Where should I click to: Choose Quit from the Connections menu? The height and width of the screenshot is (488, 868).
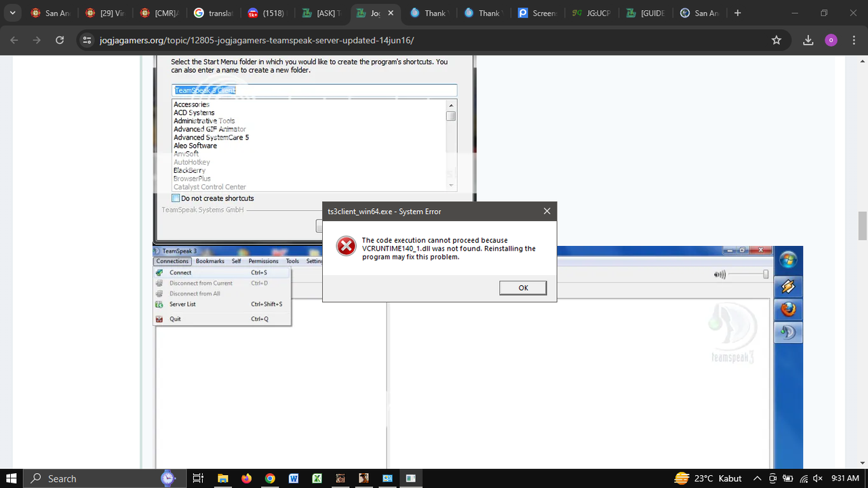pos(222,319)
